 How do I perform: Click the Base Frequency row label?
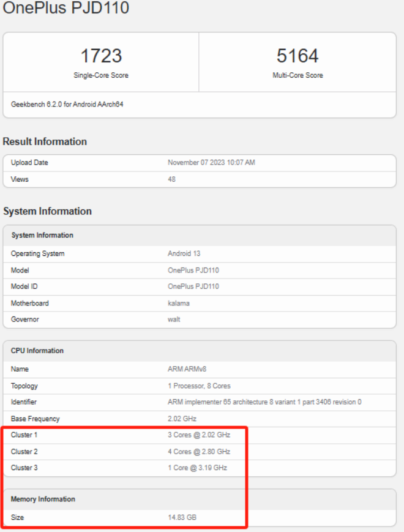tap(35, 419)
